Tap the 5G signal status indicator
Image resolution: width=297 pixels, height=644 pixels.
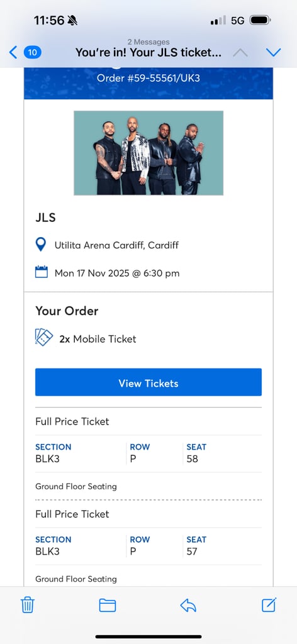pos(238,20)
